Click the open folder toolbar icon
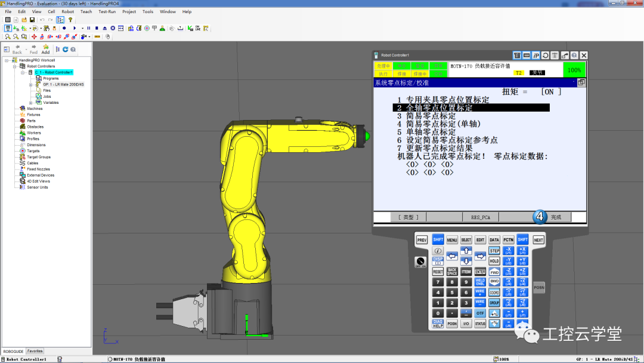 coord(24,20)
